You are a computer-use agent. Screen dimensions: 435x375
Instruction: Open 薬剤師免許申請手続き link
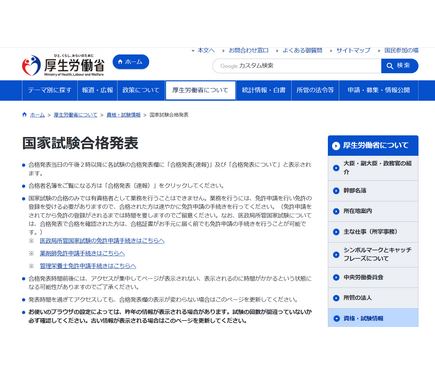(x=82, y=253)
